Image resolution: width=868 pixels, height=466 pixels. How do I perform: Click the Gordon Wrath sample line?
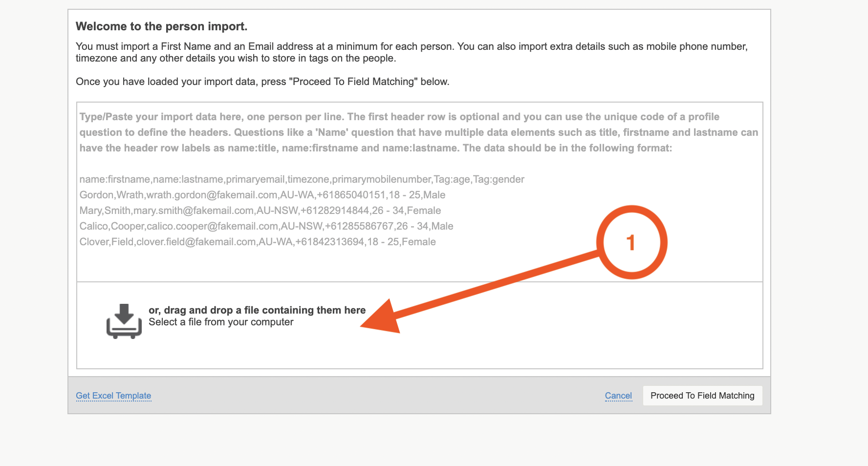tap(262, 195)
